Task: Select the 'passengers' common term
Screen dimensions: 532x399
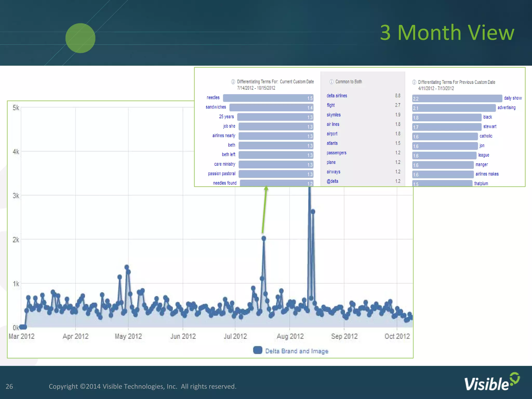Action: click(336, 153)
